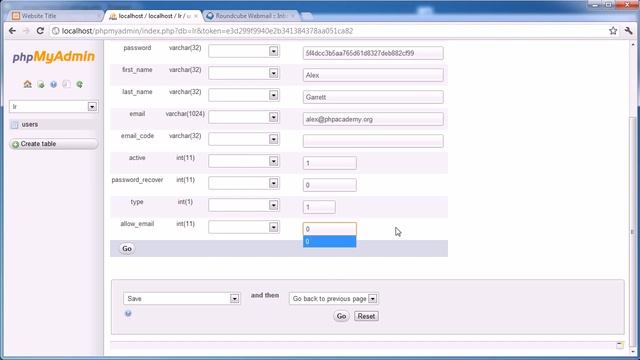
Task: Click the browser forward arrow
Action: tap(26, 31)
